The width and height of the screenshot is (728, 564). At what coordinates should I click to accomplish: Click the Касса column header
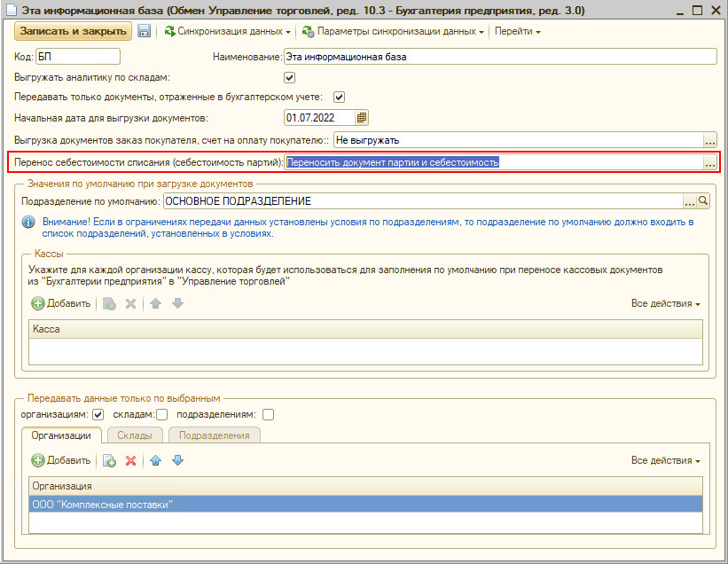click(365, 329)
